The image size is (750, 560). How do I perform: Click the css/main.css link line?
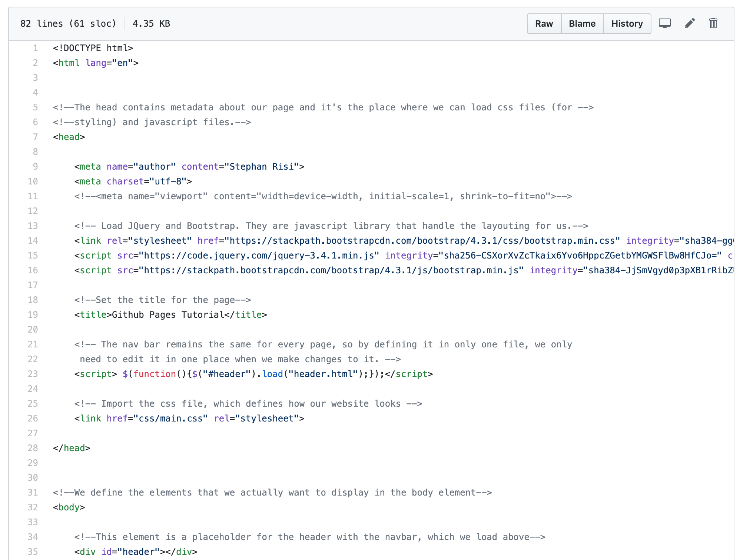click(x=189, y=419)
